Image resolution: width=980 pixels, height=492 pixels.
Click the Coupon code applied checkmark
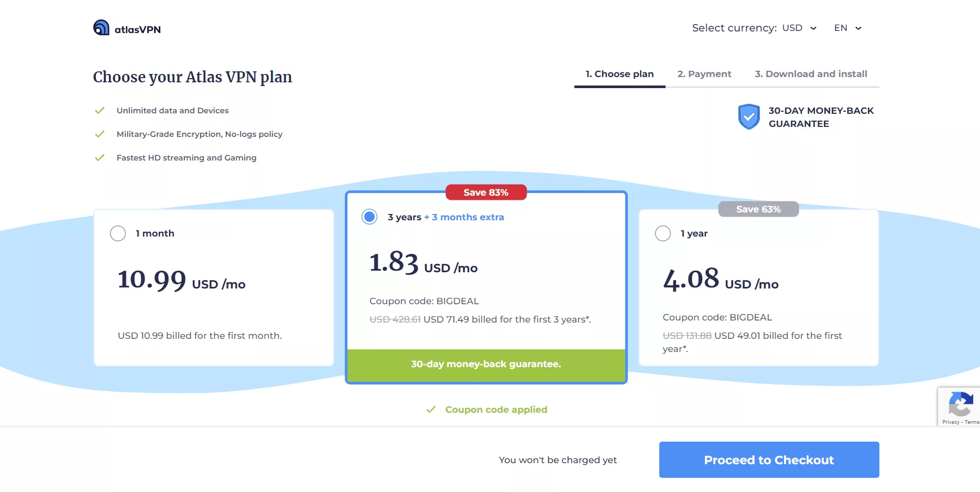(x=431, y=410)
